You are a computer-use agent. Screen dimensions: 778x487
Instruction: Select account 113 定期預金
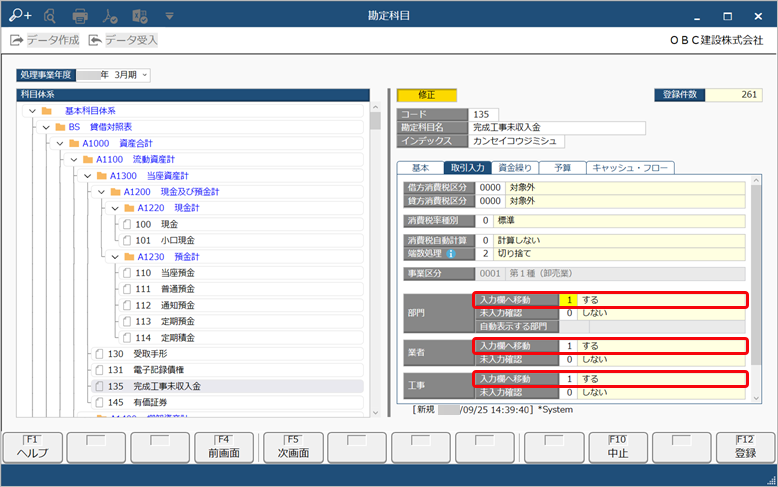point(241,321)
